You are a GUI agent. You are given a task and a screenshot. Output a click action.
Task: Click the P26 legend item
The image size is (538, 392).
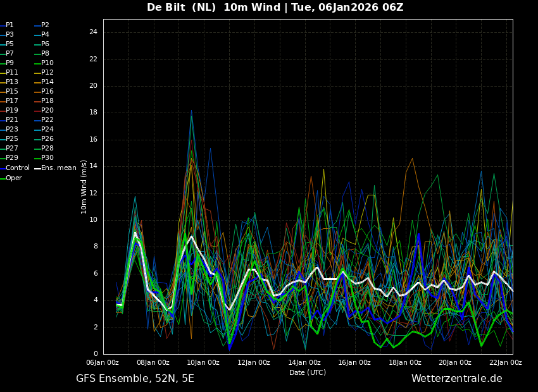[x=44, y=138]
